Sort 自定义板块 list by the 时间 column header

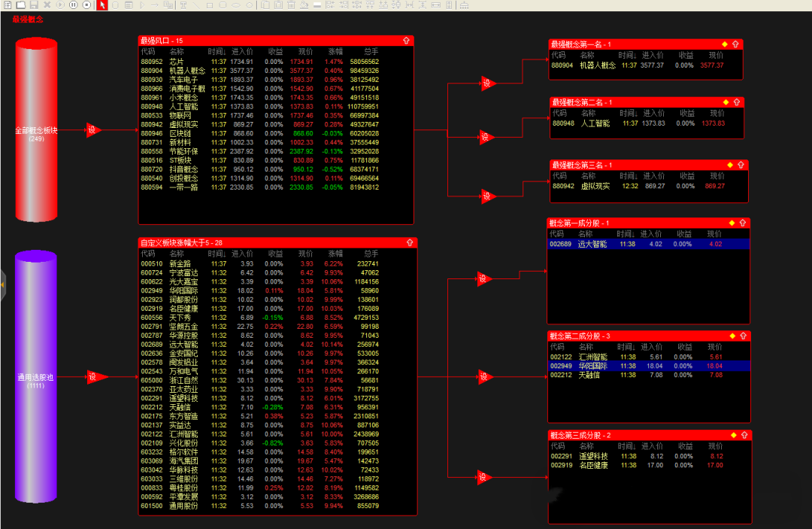(x=218, y=254)
